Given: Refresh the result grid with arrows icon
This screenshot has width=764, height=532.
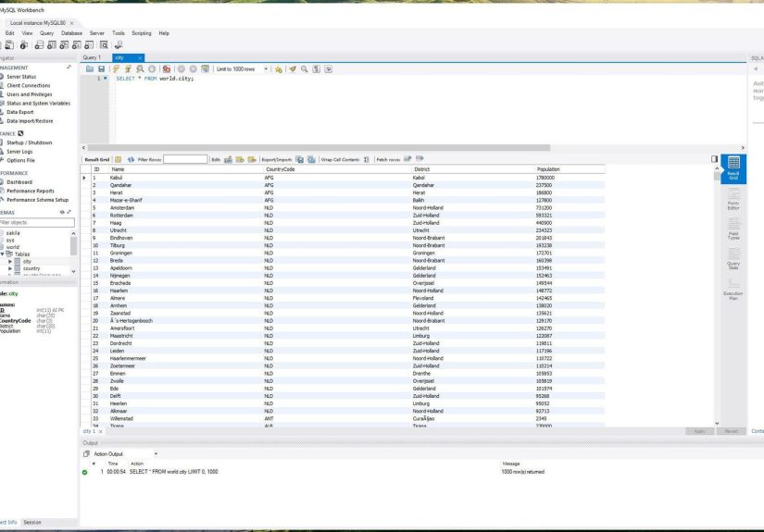Looking at the screenshot, I should pyautogui.click(x=131, y=159).
